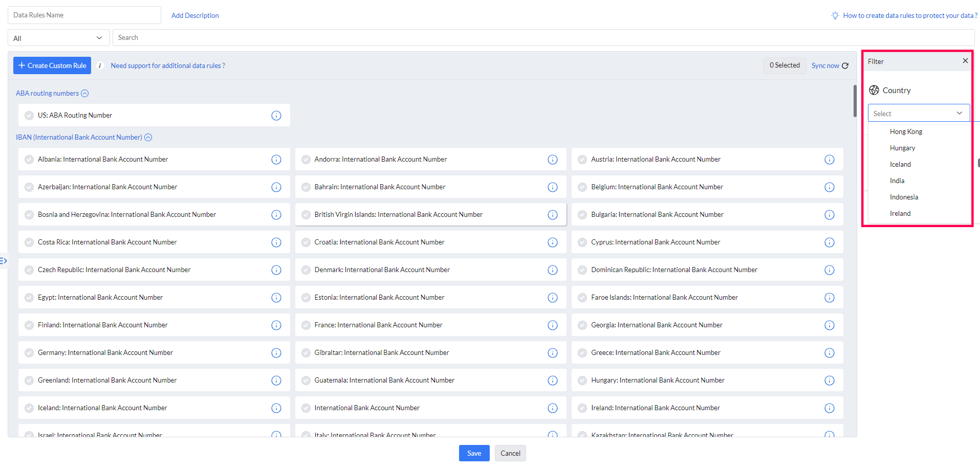The width and height of the screenshot is (980, 469).
Task: Select the Germany IBAN rule checkbox
Action: pos(29,353)
